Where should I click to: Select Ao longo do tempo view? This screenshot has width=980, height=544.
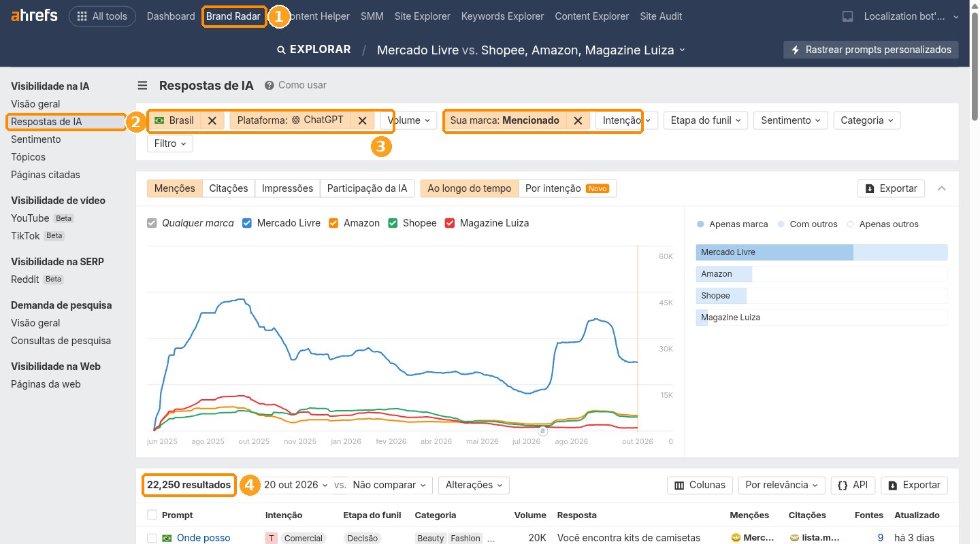pos(470,188)
